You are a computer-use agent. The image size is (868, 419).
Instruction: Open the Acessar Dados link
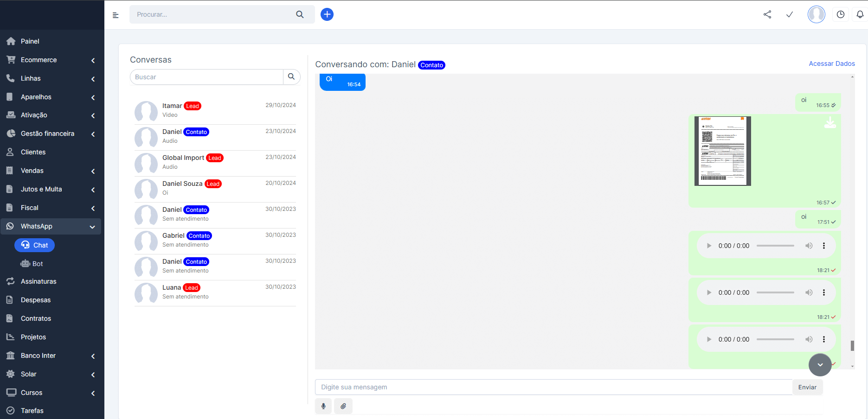click(831, 63)
